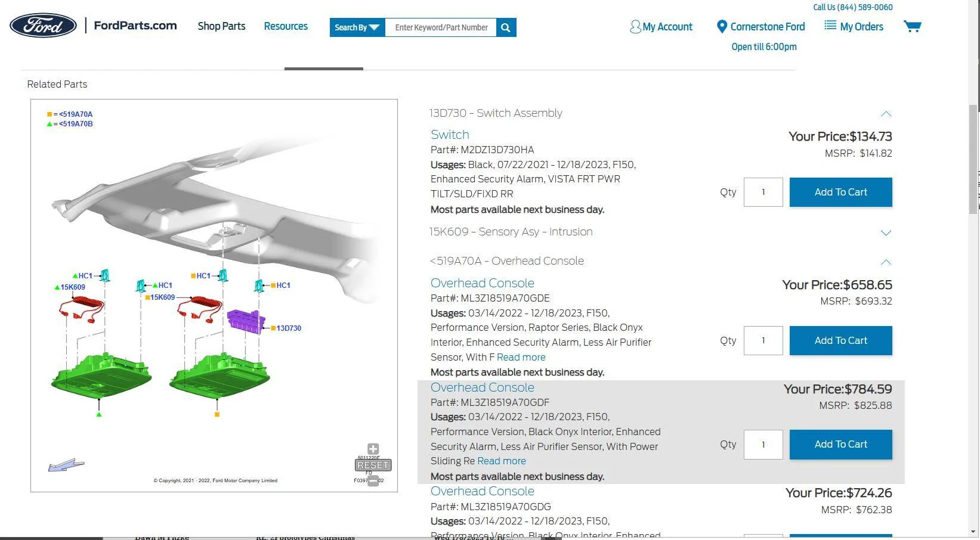The height and width of the screenshot is (540, 980).
Task: Collapse the 519A70A Overhead Console section
Action: 886,262
